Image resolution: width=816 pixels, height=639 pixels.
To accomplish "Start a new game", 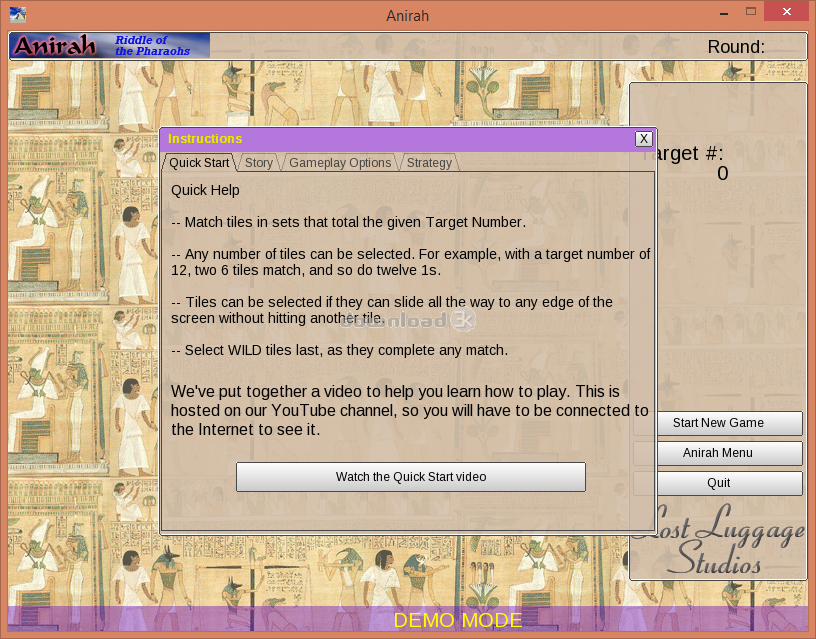I will 730,423.
